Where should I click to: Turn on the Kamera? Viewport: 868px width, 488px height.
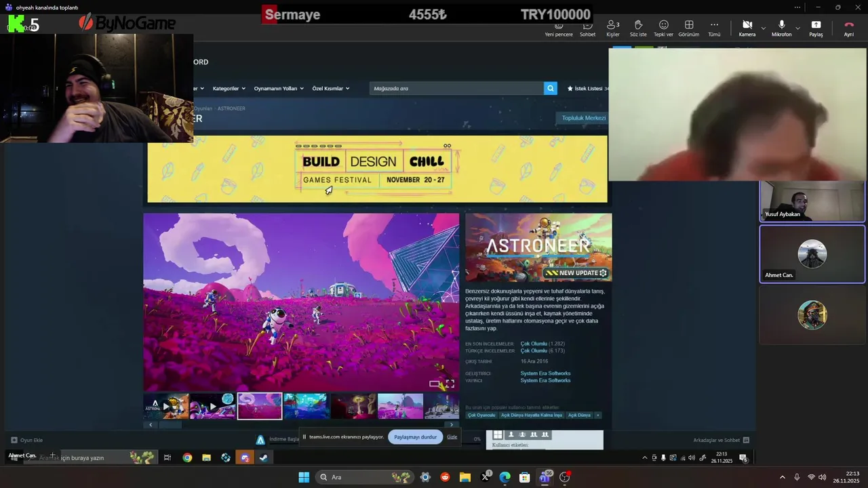pos(747,28)
